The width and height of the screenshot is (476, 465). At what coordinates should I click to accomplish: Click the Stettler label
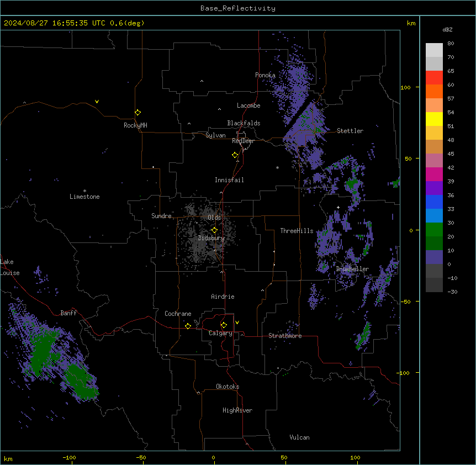point(350,131)
